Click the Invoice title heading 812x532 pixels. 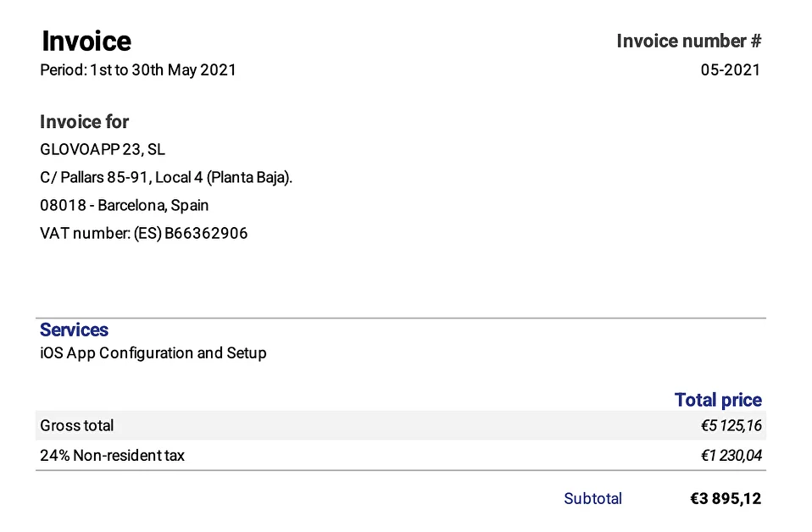(86, 42)
